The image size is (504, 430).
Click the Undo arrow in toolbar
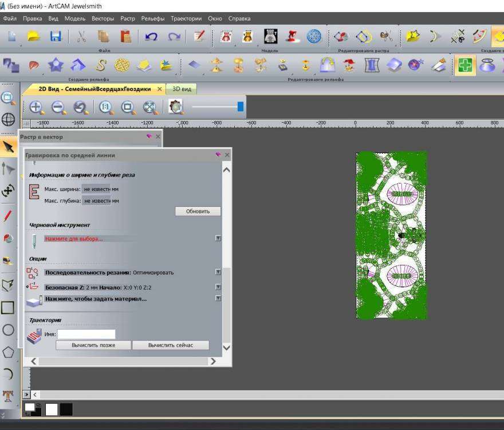pyautogui.click(x=152, y=37)
